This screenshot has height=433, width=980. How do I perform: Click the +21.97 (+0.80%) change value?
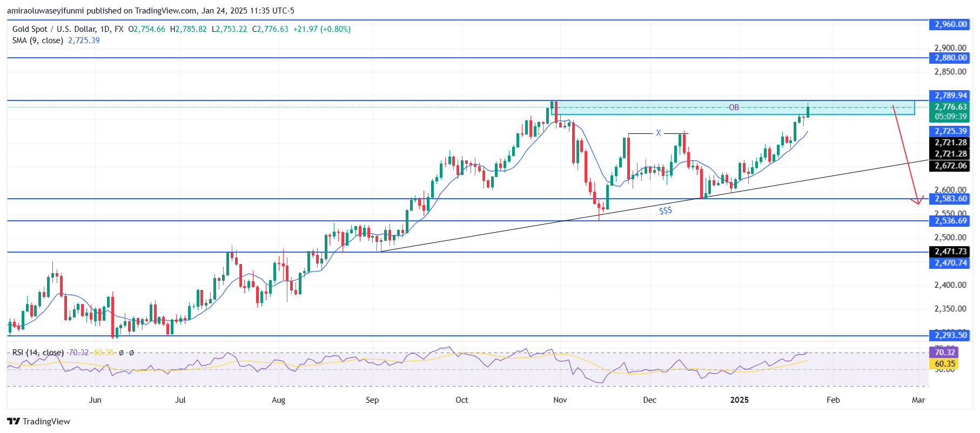(322, 29)
